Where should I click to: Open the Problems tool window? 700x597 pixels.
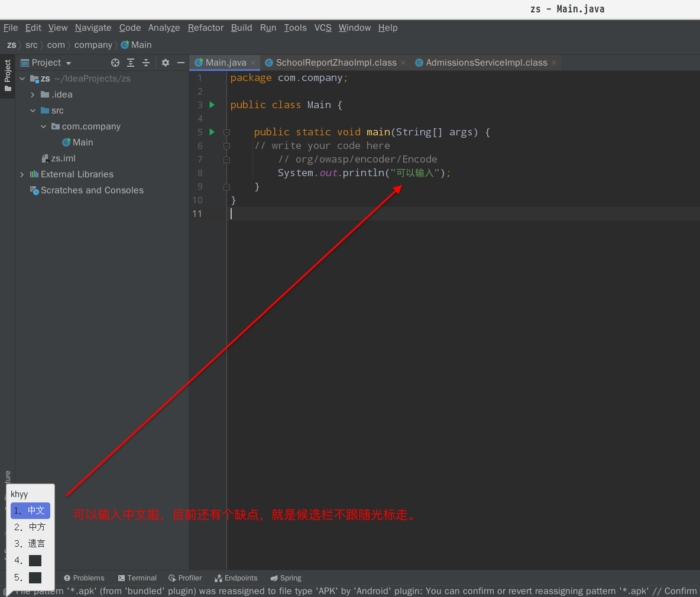(84, 578)
